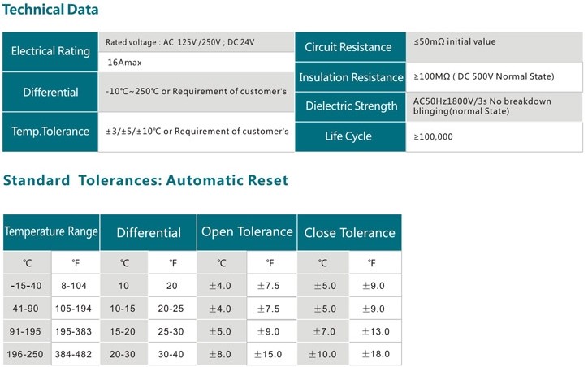Select the ≥100MΩ DC 500V value

484,76
